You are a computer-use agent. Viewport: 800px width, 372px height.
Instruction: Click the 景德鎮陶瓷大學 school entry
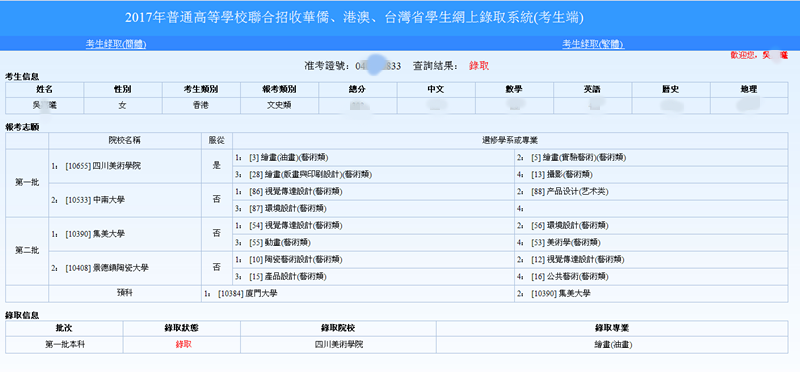pyautogui.click(x=125, y=267)
